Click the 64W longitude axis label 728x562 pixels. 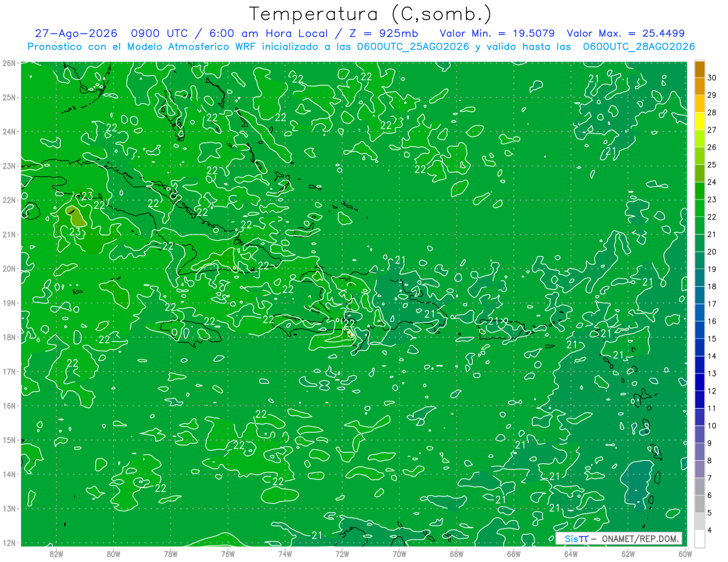coord(571,554)
